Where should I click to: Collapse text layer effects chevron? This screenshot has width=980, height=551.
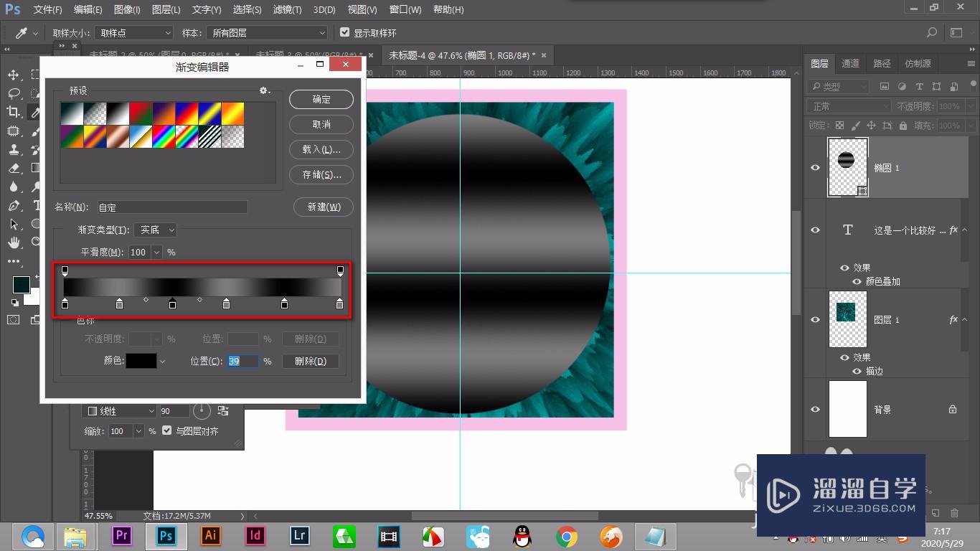[965, 230]
